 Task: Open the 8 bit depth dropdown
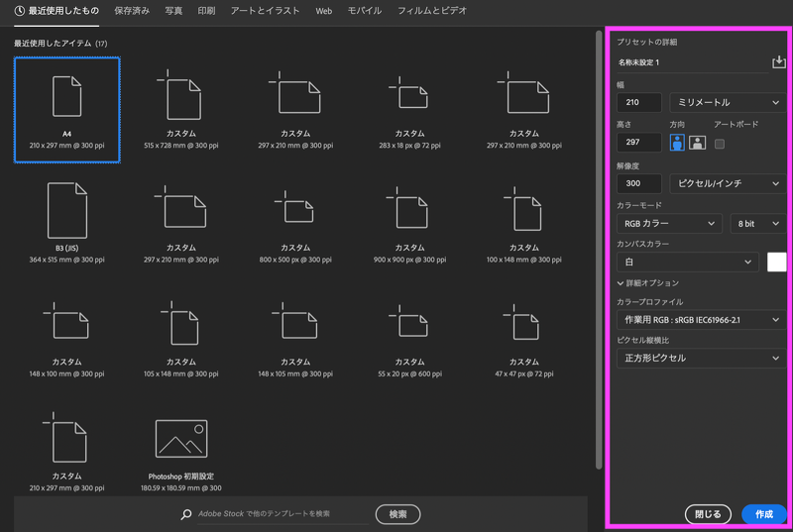pyautogui.click(x=757, y=224)
